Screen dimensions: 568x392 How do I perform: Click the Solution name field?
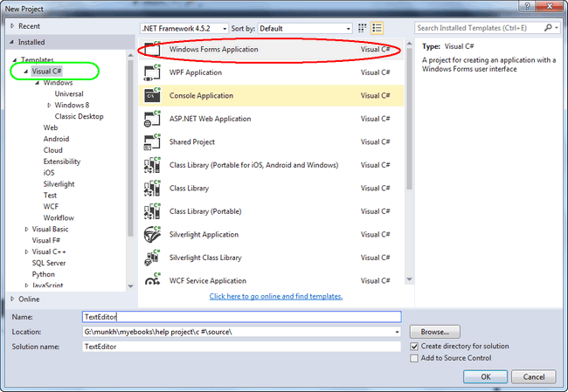241,347
